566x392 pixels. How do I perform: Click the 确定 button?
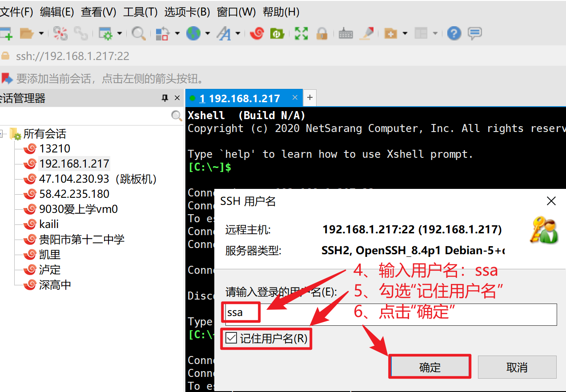click(x=430, y=367)
